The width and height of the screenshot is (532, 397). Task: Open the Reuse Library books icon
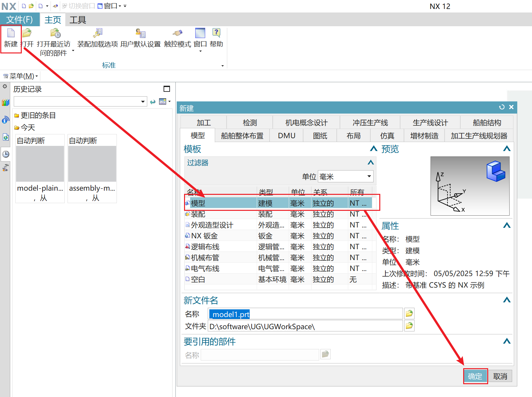(5, 102)
